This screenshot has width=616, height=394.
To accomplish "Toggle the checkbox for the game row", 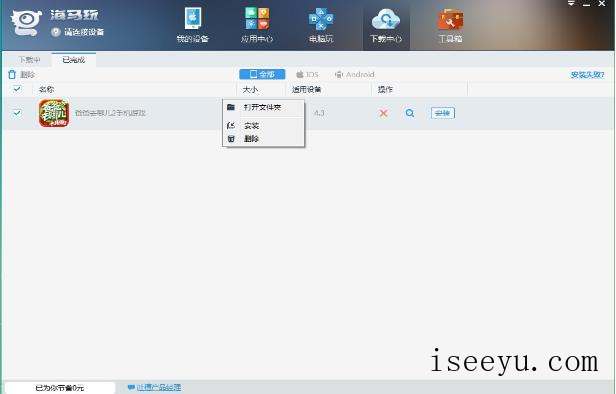I will [17, 113].
